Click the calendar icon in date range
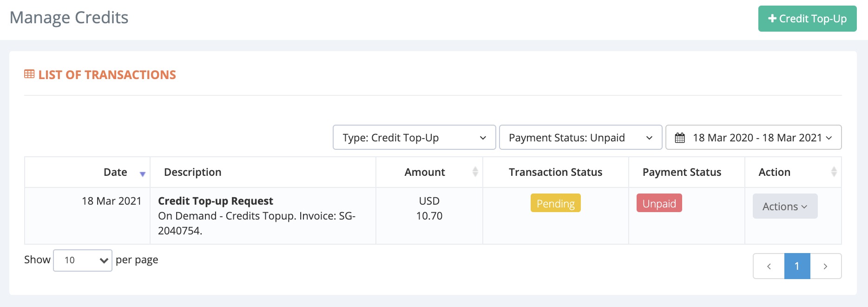The height and width of the screenshot is (307, 868). [x=680, y=138]
